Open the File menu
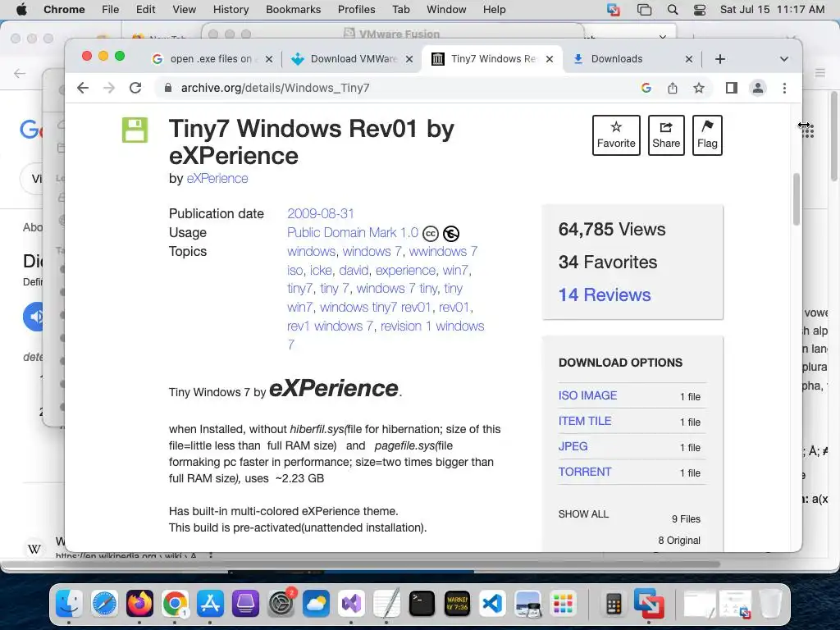 tap(111, 10)
